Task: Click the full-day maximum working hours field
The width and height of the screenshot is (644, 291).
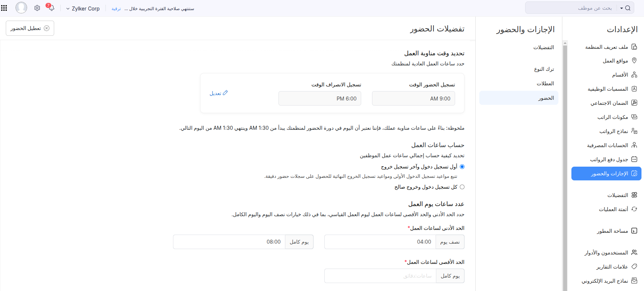Action: coord(380,276)
